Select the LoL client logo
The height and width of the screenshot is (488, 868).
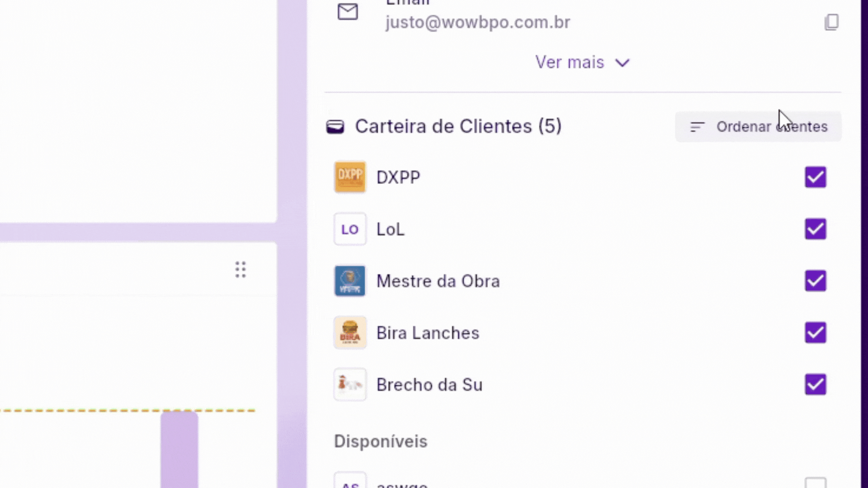click(x=350, y=229)
